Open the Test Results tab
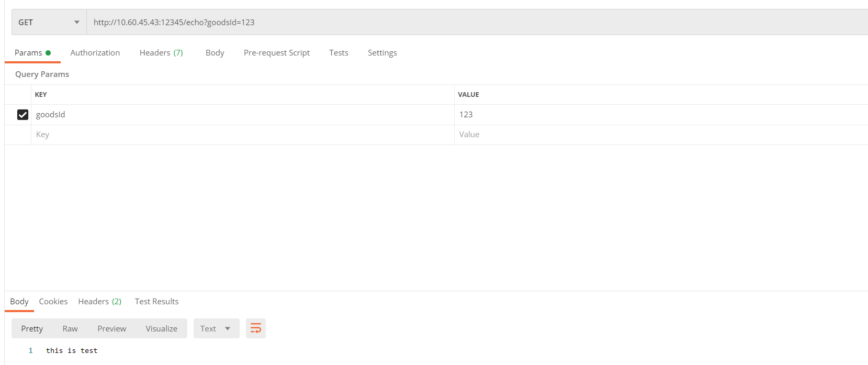The height and width of the screenshot is (365, 868). (x=156, y=302)
